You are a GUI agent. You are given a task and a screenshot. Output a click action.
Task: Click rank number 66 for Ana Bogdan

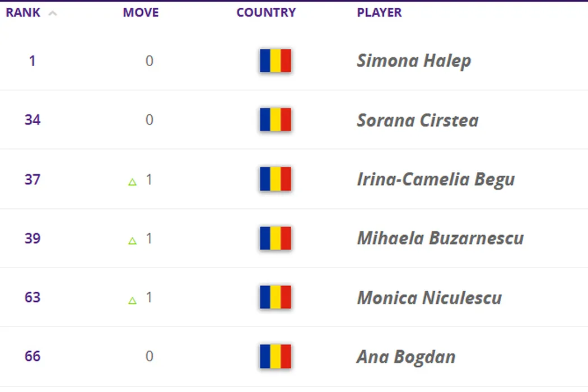32,356
